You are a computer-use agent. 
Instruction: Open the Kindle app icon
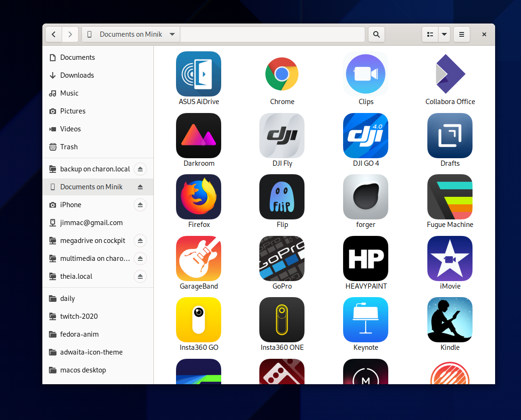pyautogui.click(x=449, y=320)
